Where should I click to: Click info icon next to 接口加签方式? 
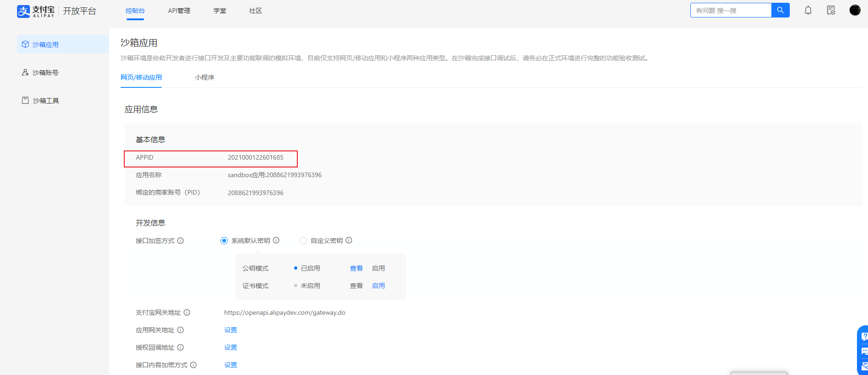(180, 241)
